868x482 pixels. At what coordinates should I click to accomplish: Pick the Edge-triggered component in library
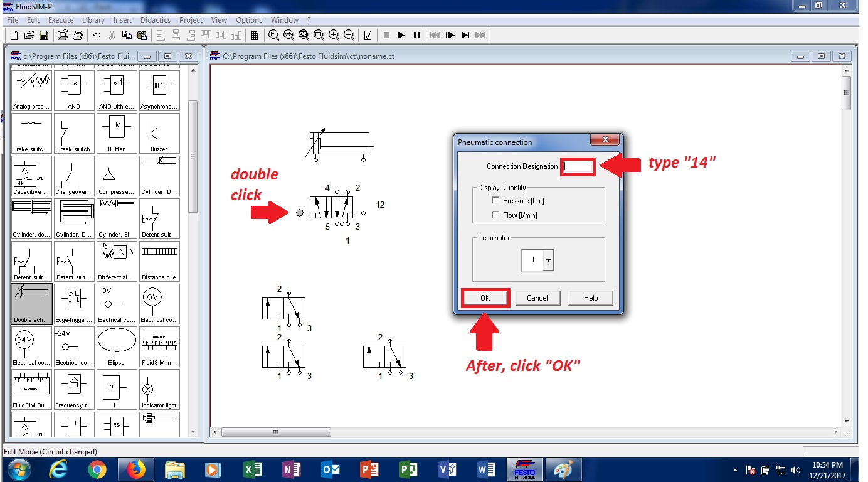point(74,304)
